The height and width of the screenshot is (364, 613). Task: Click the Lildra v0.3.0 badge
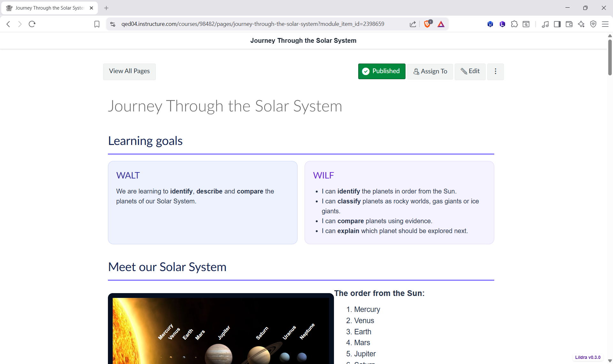tap(588, 357)
